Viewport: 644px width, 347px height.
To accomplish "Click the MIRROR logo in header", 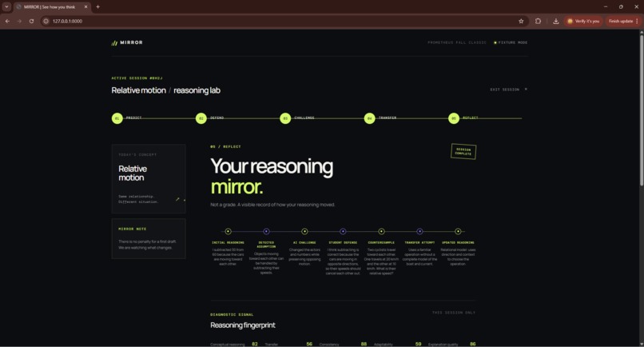I will click(x=127, y=42).
